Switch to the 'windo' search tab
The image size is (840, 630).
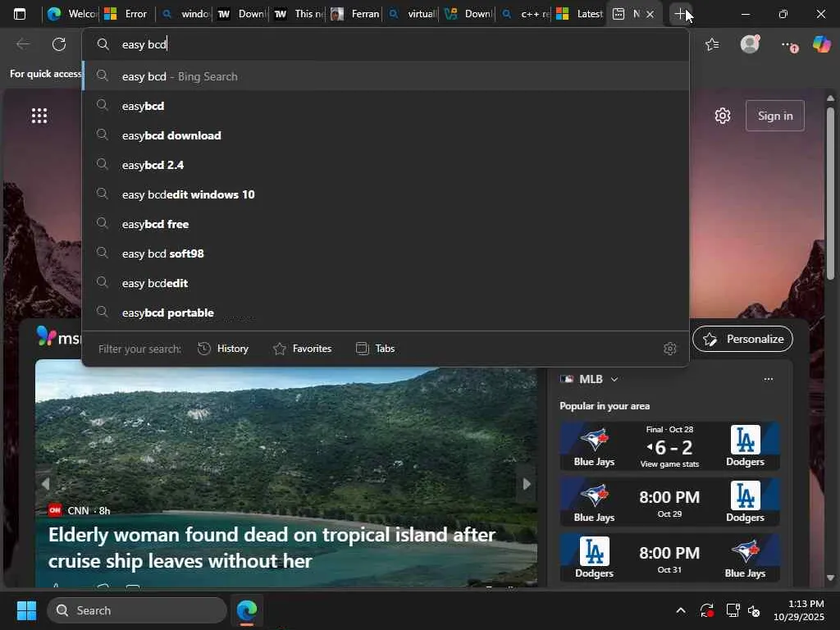tap(185, 14)
